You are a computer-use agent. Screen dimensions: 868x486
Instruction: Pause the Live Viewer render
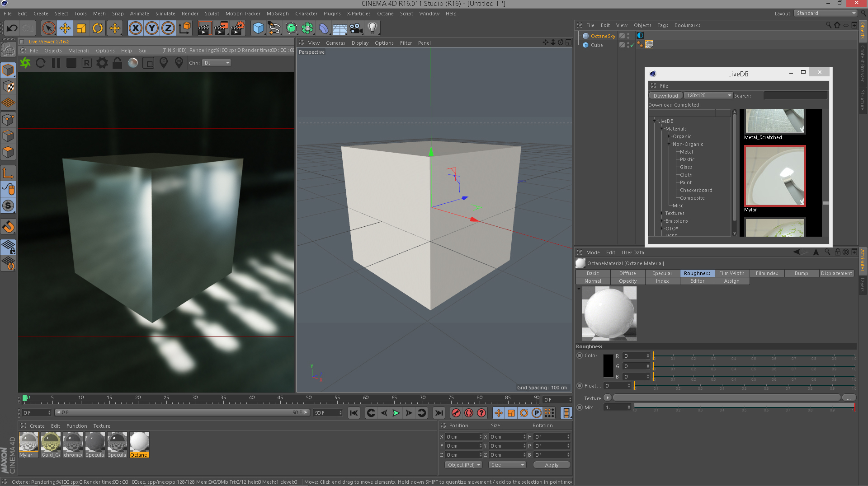click(x=56, y=63)
